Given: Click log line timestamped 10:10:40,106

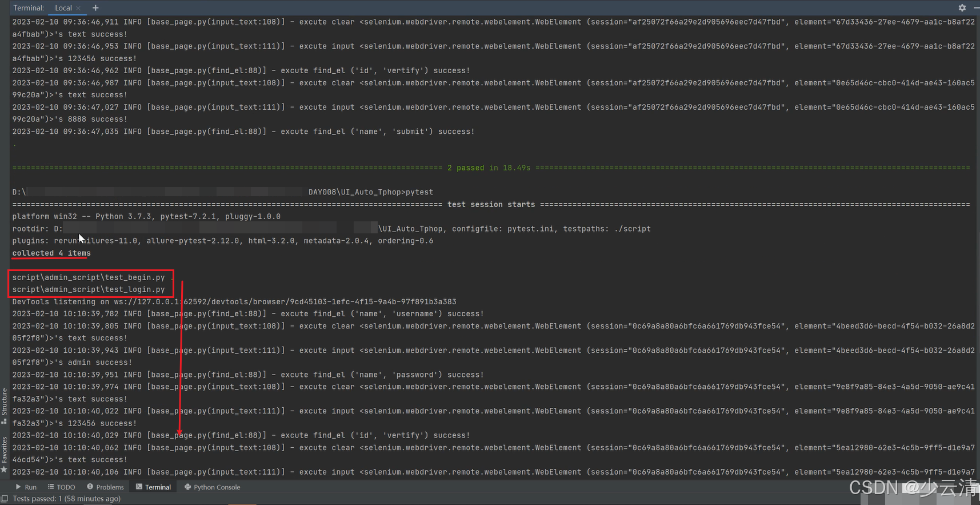Looking at the screenshot, I should pyautogui.click(x=494, y=472).
